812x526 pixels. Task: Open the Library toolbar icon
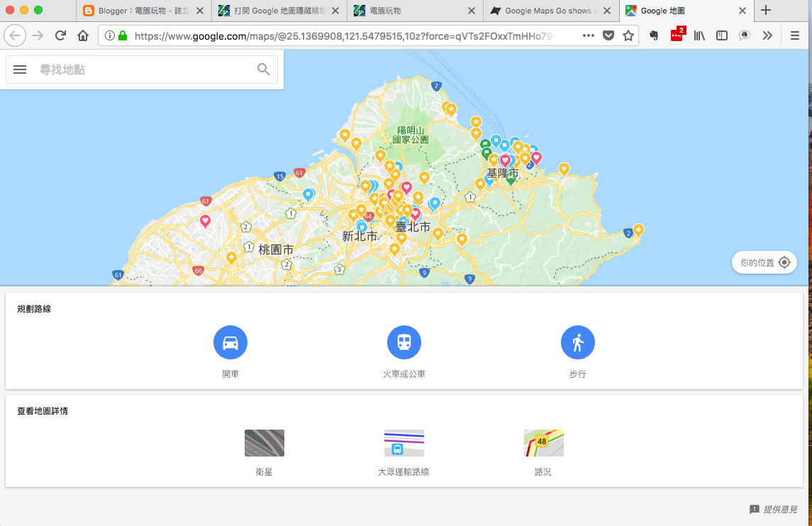tap(699, 35)
